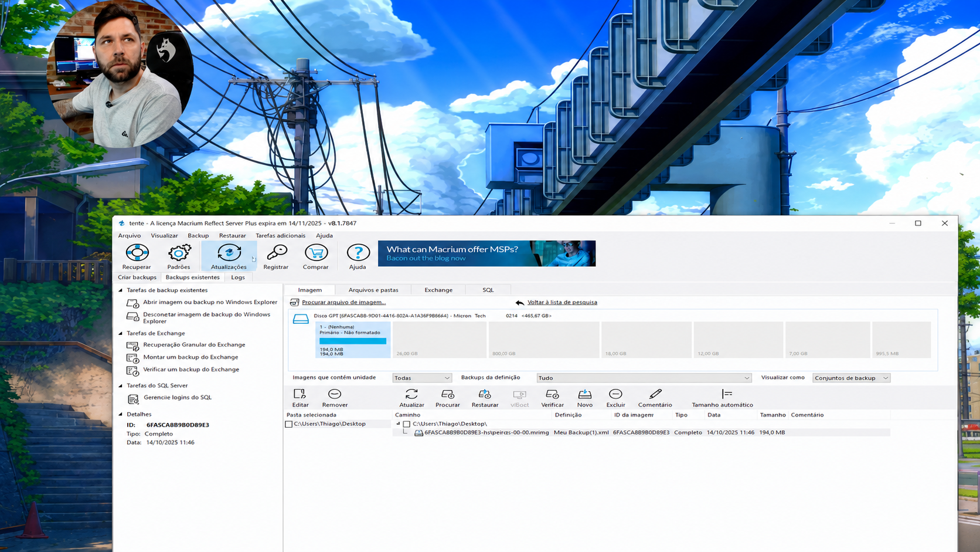Image resolution: width=980 pixels, height=552 pixels.
Task: Collapse the Tarefas do SQL Server section
Action: (x=121, y=385)
